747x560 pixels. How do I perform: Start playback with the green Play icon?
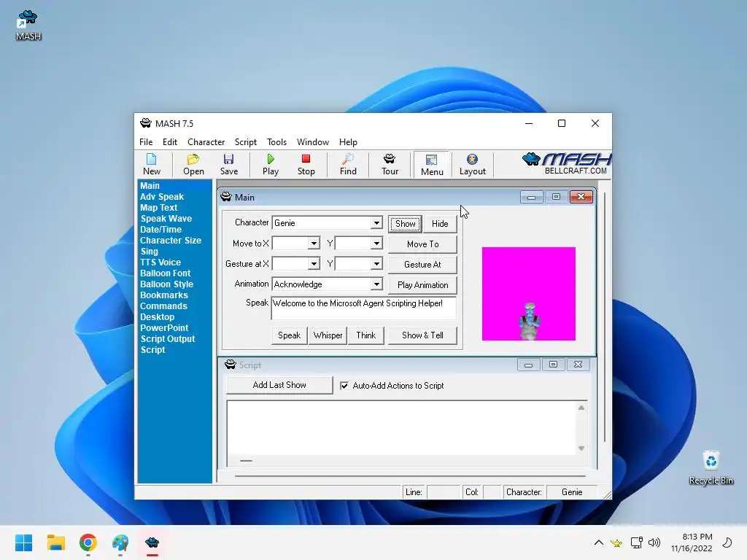[270, 164]
